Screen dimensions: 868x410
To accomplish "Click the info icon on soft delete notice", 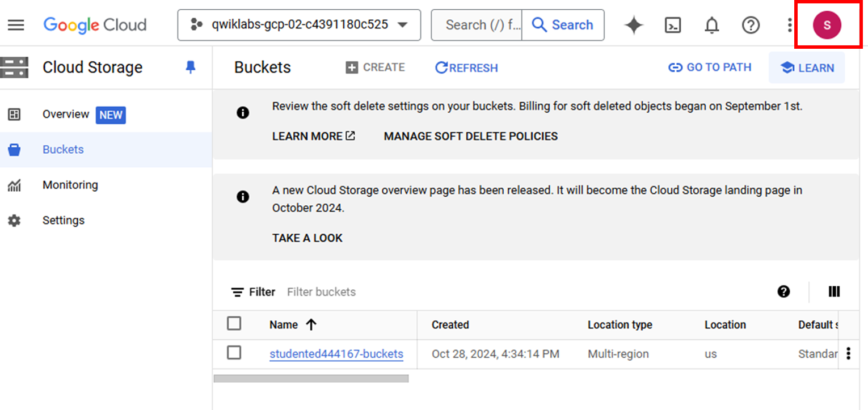I will point(243,113).
